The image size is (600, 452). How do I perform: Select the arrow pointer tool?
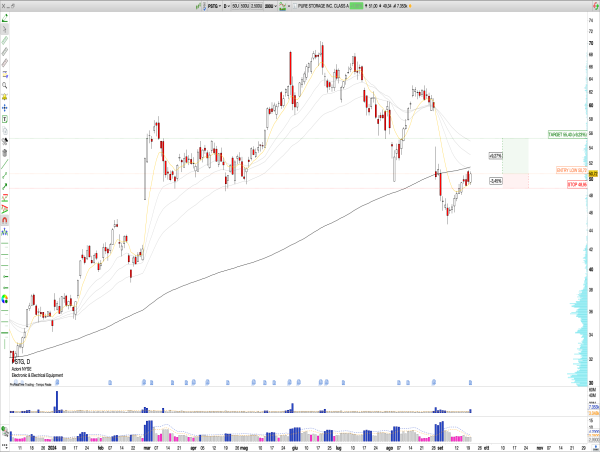click(x=5, y=29)
